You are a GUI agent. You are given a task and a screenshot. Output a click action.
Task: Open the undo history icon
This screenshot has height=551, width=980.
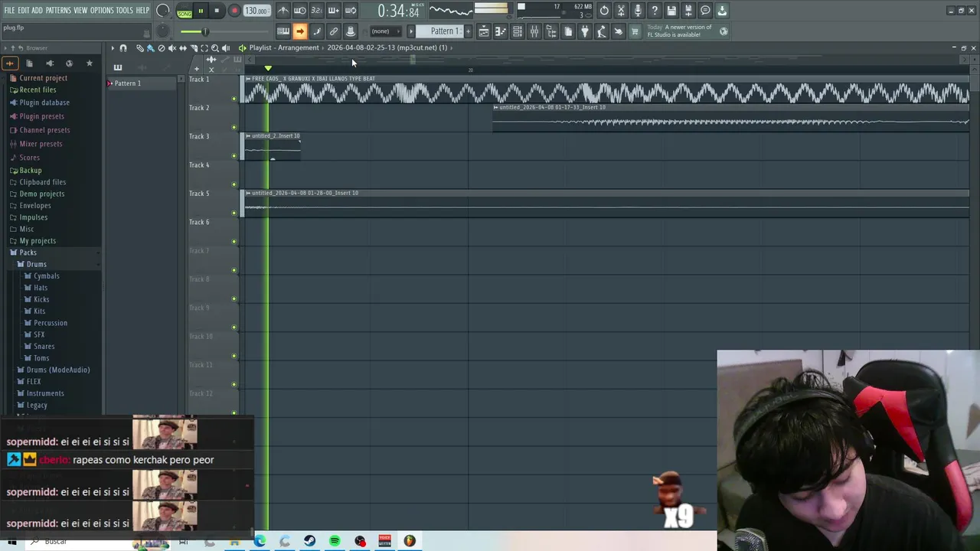pyautogui.click(x=604, y=11)
